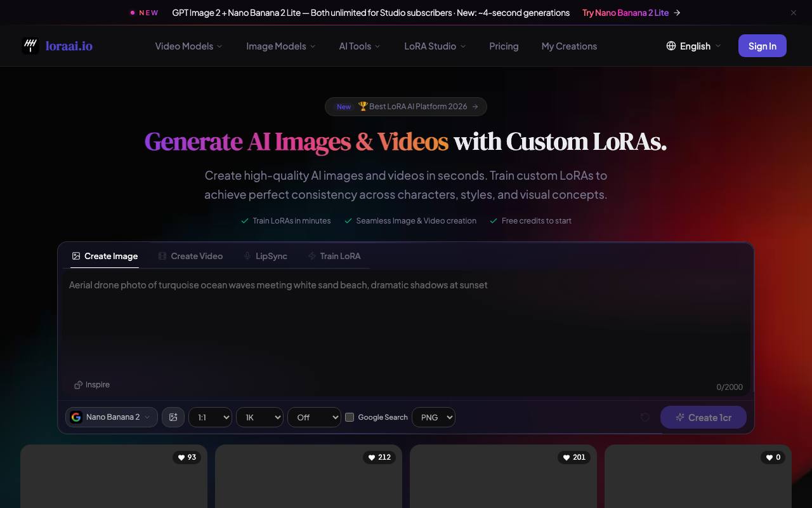Open the dropdown currently set to Off
Screen dimensions: 812x508
pos(315,417)
